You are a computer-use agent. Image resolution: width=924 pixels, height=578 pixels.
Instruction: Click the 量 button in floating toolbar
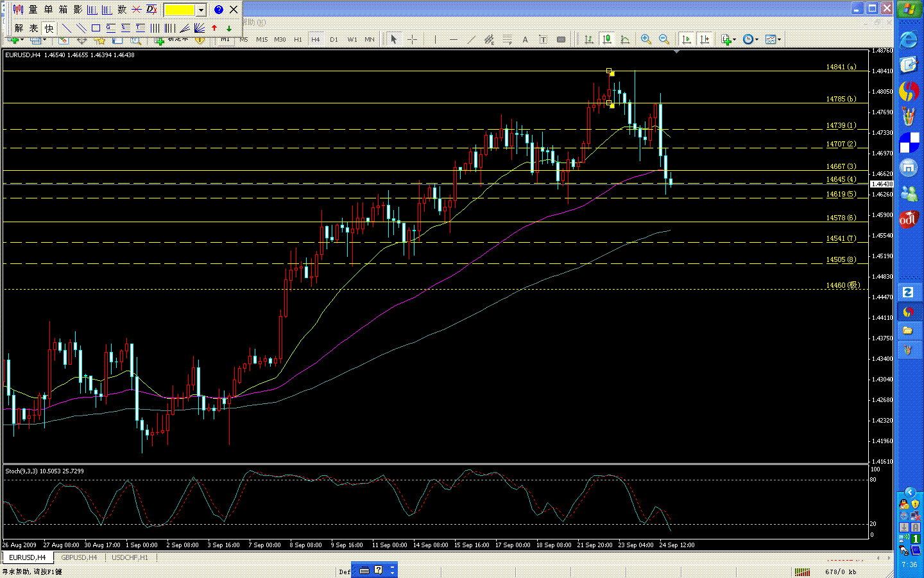pos(33,10)
